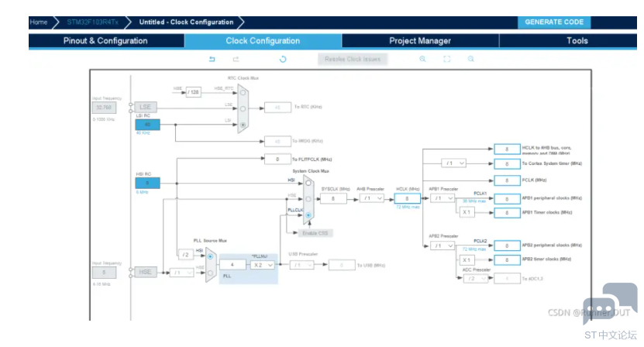Image resolution: width=644 pixels, height=347 pixels.
Task: Open the APB2 Prescaler dropdown
Action: [x=443, y=246]
